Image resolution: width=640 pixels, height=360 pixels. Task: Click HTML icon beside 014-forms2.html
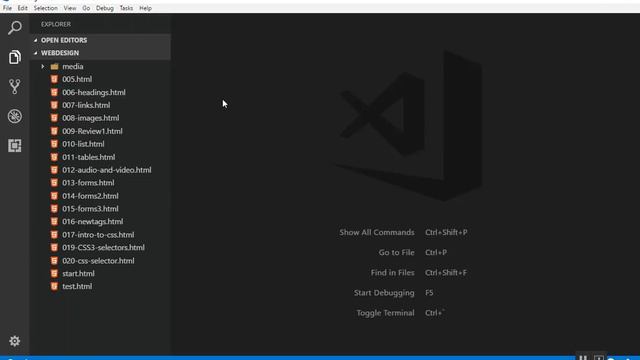[54, 196]
